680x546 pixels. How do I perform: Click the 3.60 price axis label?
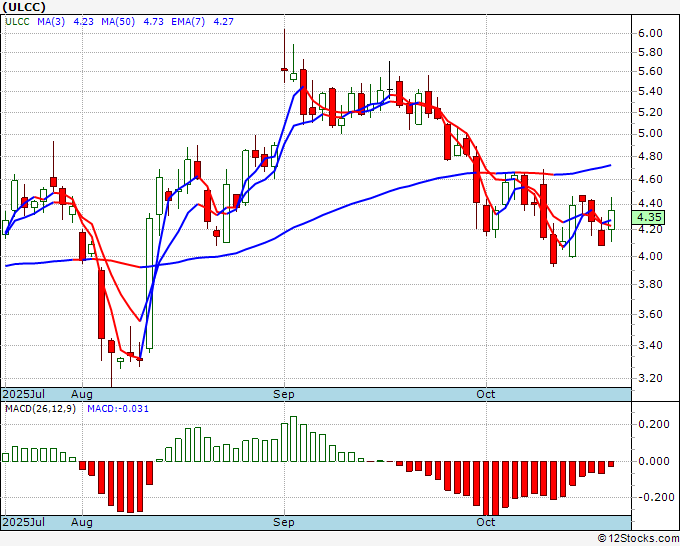650,314
